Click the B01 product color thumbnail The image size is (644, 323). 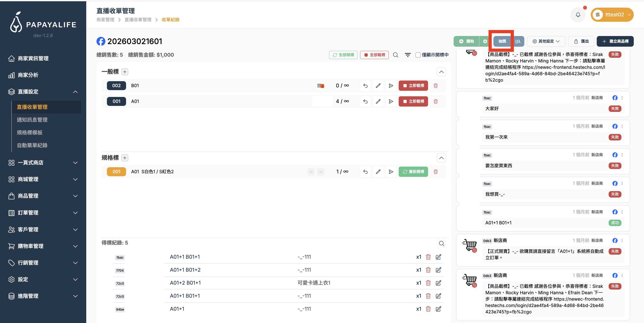[321, 86]
